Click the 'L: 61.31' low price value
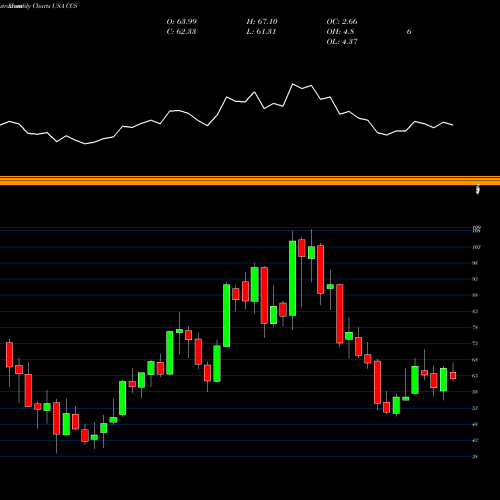Screen dimensions: 500x500 261,32
